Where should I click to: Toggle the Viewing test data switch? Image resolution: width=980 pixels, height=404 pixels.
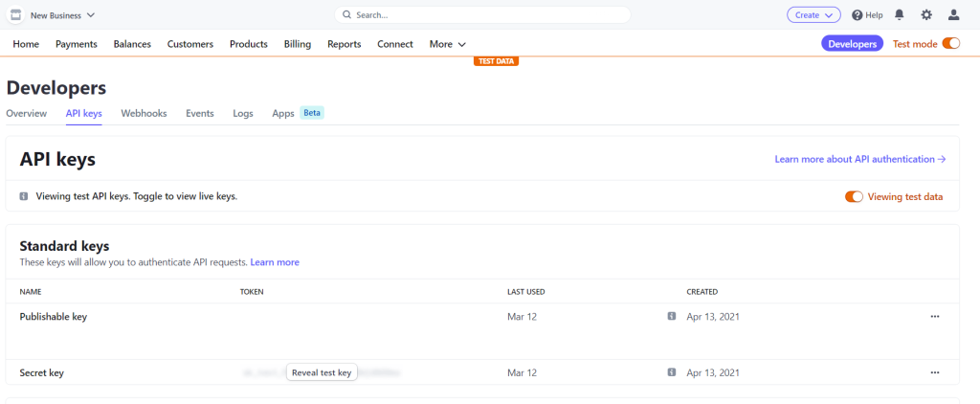coord(854,196)
